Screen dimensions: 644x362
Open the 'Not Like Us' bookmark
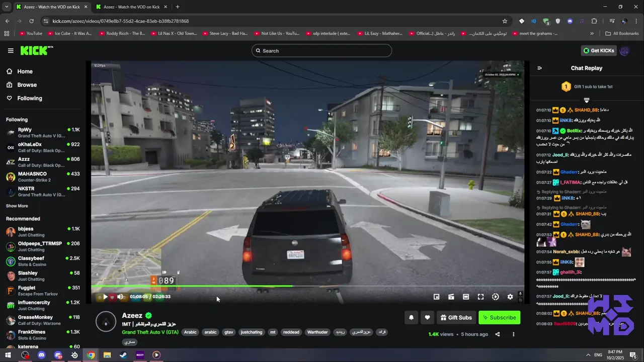[x=277, y=34]
